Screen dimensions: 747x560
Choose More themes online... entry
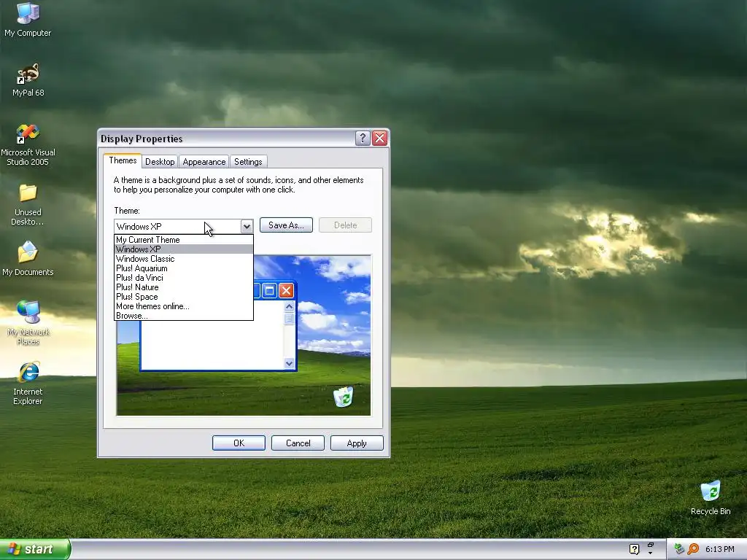click(183, 306)
